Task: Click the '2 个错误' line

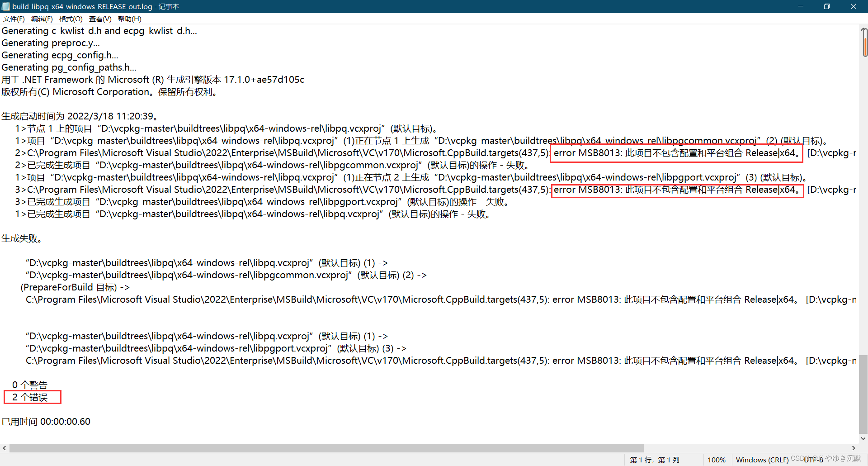Action: 30,397
